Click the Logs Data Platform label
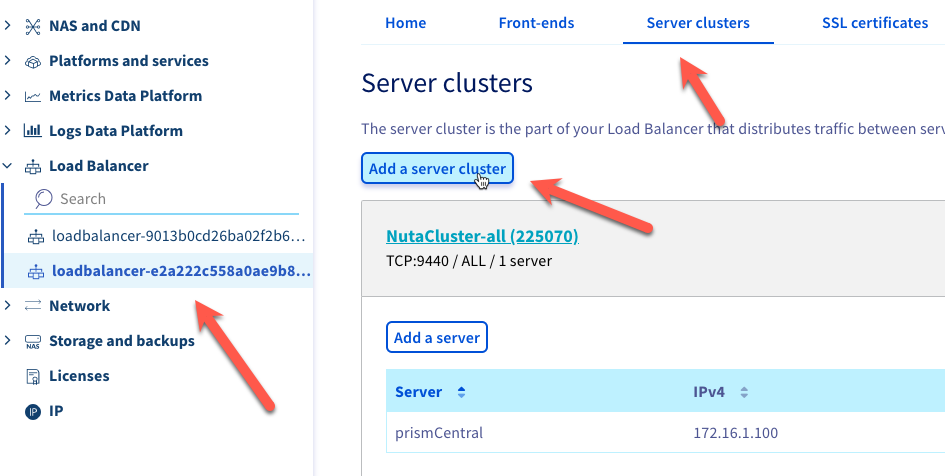This screenshot has height=476, width=945. click(116, 131)
